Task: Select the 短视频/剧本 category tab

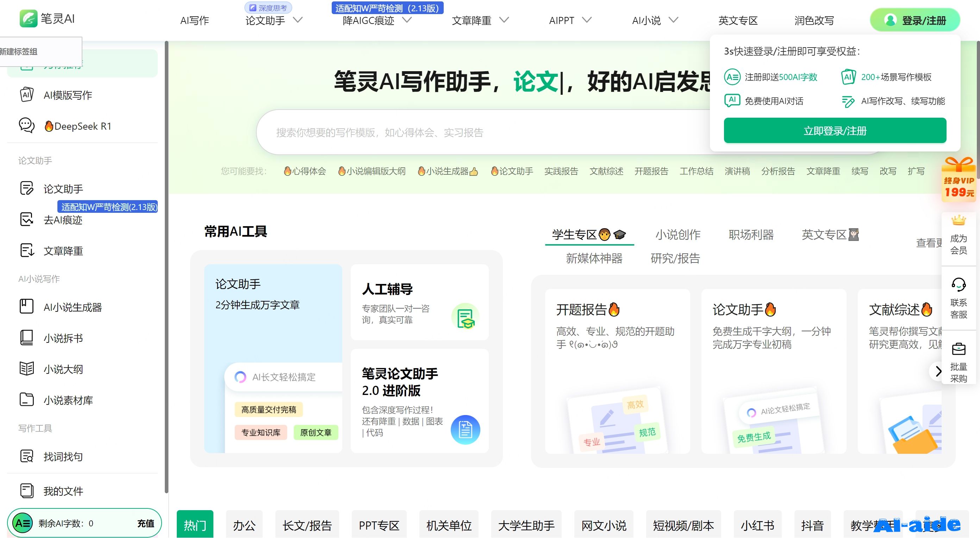Action: [683, 525]
